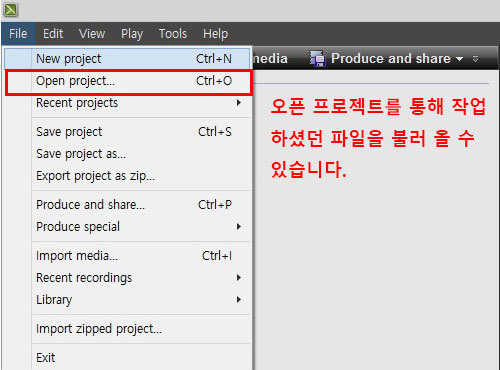Click the Camtasia app icon in title bar
This screenshot has height=370, width=500.
point(10,10)
